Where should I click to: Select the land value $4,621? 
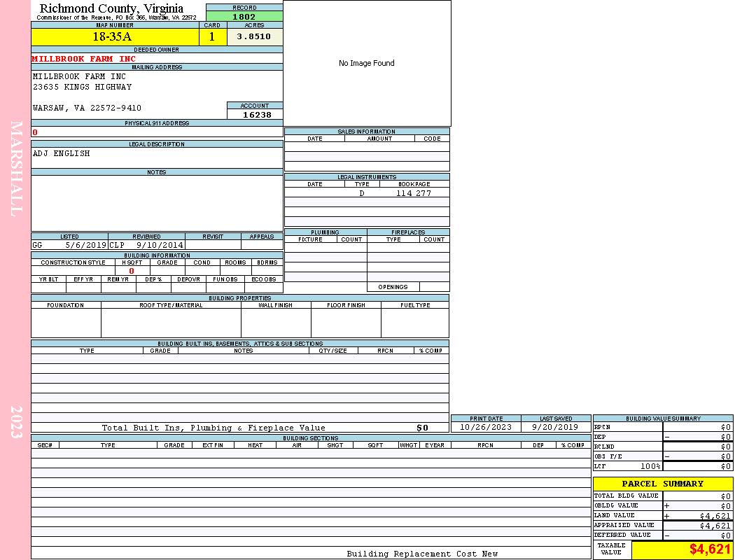pyautogui.click(x=715, y=516)
